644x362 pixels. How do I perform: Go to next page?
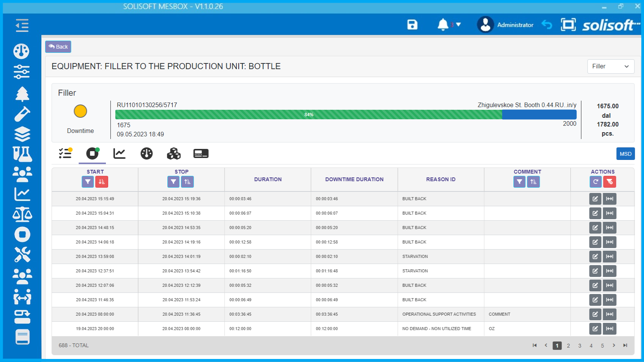[x=614, y=345]
